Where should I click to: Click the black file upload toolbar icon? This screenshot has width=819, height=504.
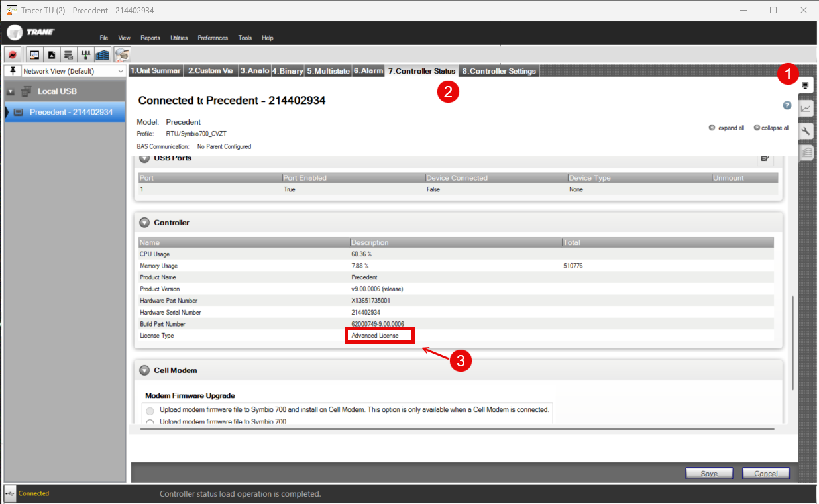click(52, 54)
